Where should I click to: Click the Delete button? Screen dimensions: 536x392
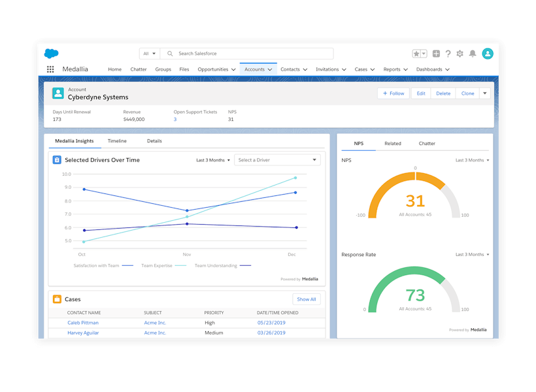(x=443, y=93)
